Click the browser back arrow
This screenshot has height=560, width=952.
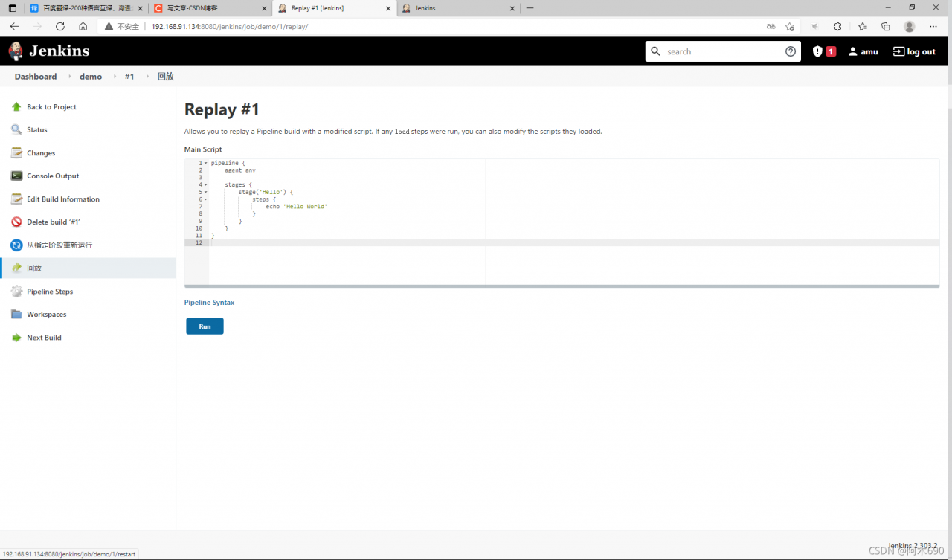point(14,26)
